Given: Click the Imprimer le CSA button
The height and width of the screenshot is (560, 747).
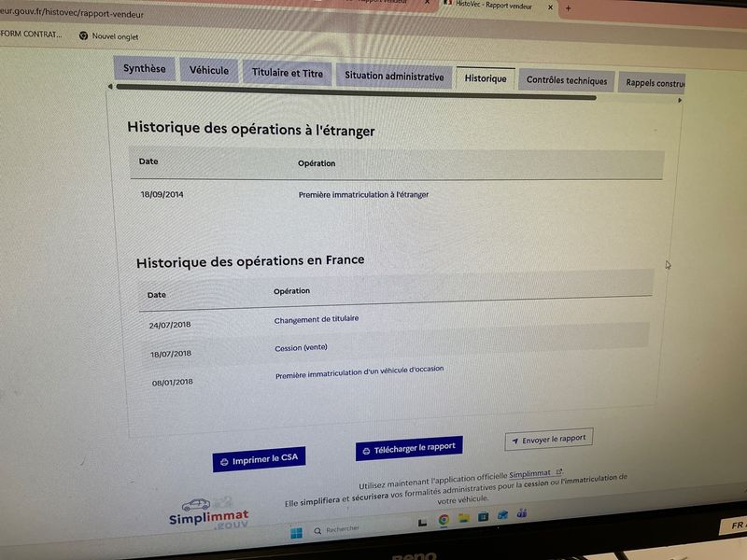Looking at the screenshot, I should [x=259, y=459].
